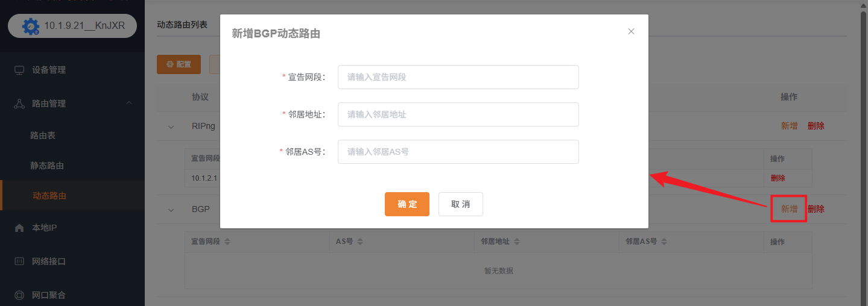
Task: Select 静态路由 in the sidebar
Action: coord(47,166)
